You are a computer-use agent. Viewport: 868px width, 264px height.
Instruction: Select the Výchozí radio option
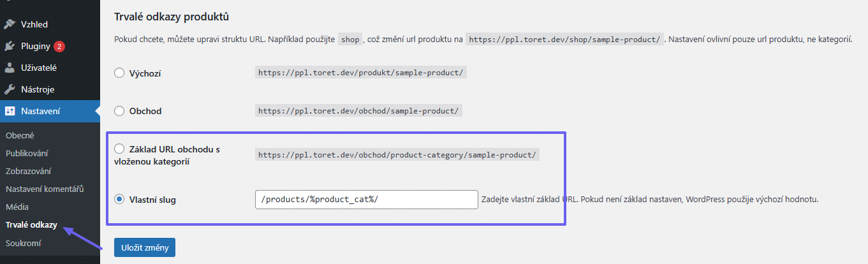pos(119,73)
